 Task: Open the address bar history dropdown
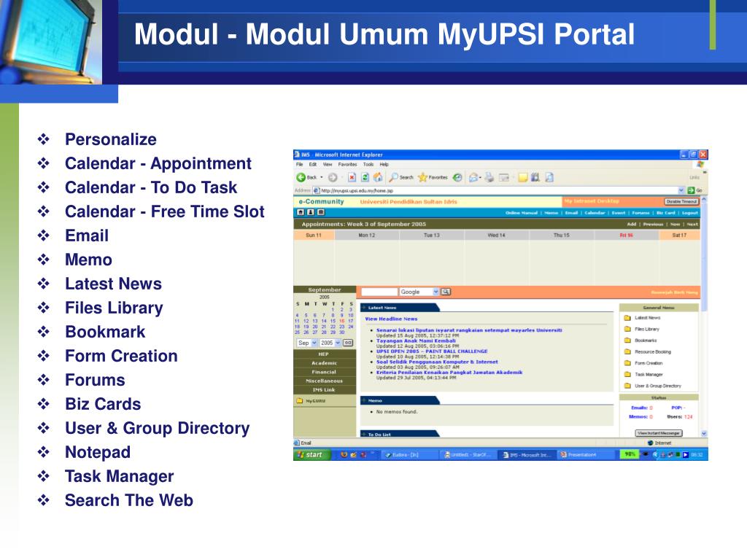pyautogui.click(x=681, y=190)
